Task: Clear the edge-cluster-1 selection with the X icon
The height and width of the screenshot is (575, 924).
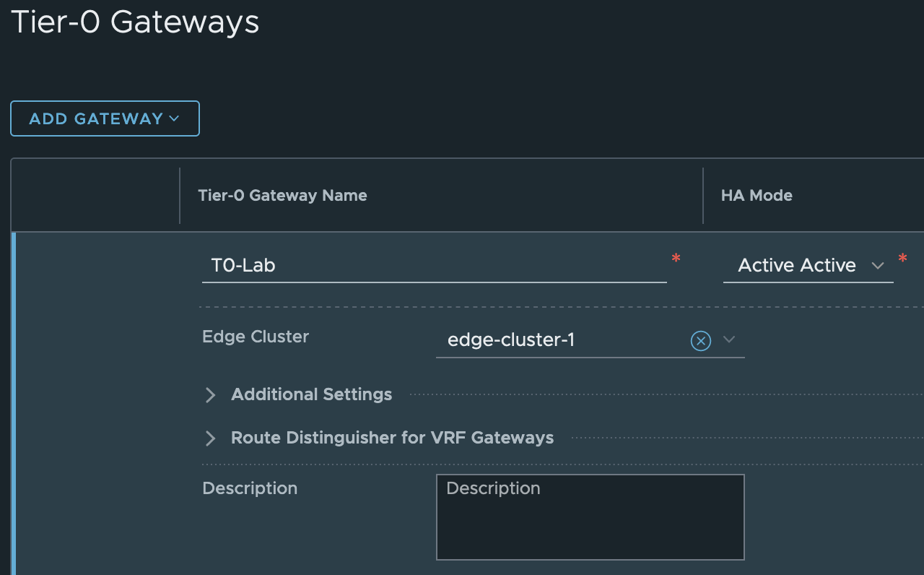Action: [x=700, y=340]
